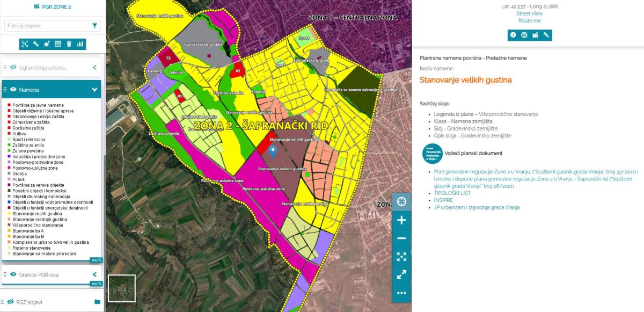644x312 pixels.
Task: Expand the Ograničenja urbano layer chevron
Action: (94, 68)
